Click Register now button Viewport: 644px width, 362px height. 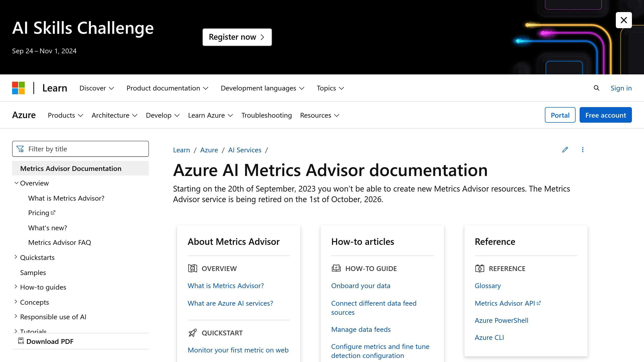click(x=237, y=37)
